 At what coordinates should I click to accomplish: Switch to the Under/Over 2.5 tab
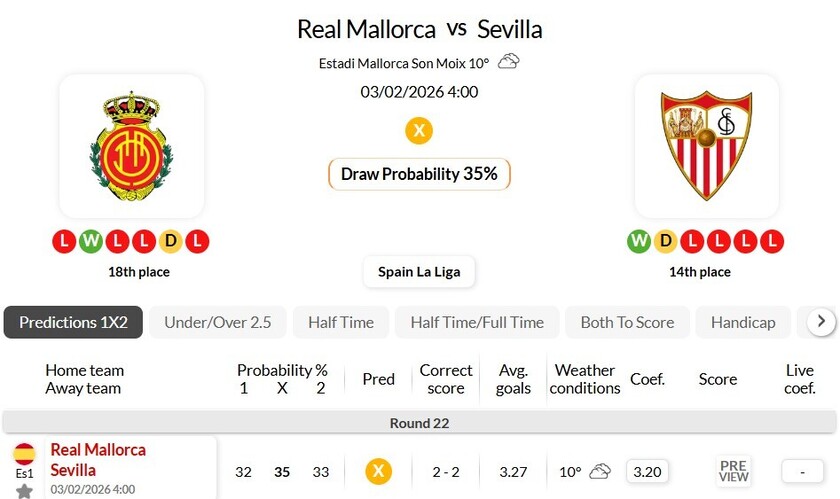click(218, 322)
